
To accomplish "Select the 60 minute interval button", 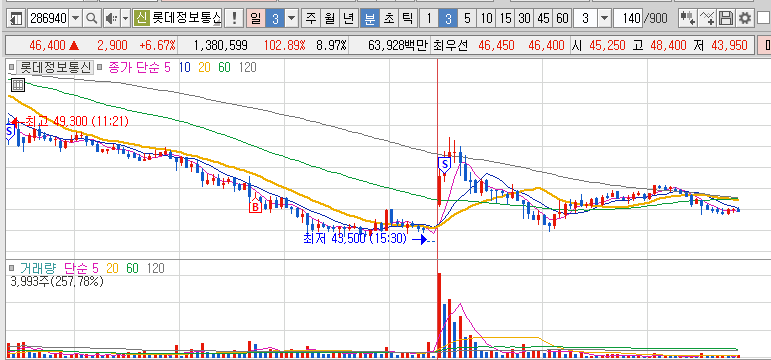I will [x=562, y=19].
